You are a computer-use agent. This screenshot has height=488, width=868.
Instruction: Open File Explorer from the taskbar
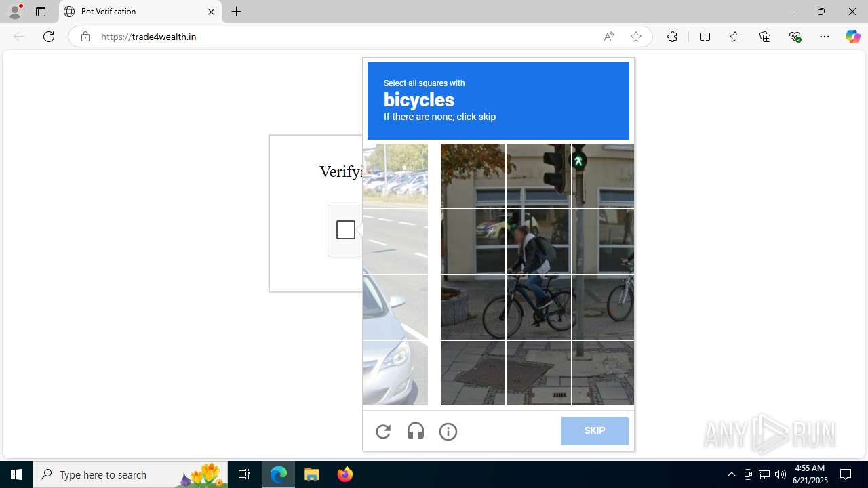click(312, 474)
